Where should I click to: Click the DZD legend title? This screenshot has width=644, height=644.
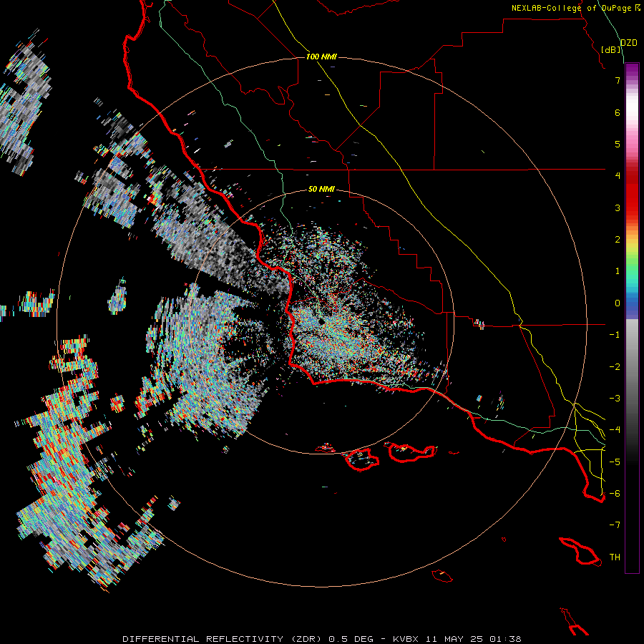[x=629, y=43]
